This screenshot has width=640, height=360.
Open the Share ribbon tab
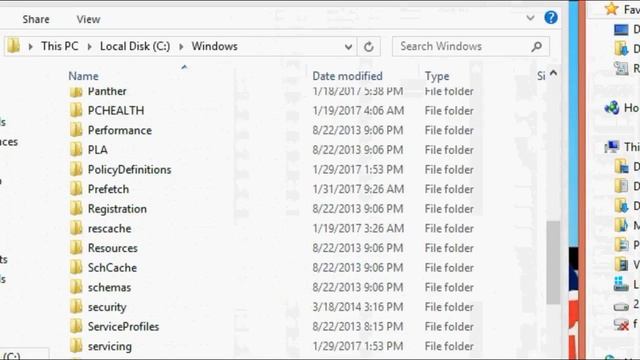click(36, 19)
